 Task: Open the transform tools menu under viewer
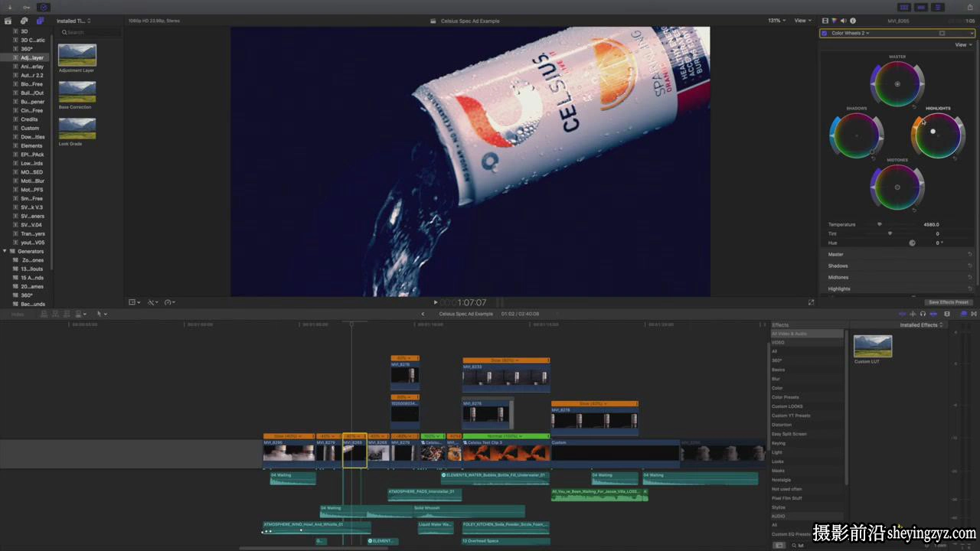135,302
